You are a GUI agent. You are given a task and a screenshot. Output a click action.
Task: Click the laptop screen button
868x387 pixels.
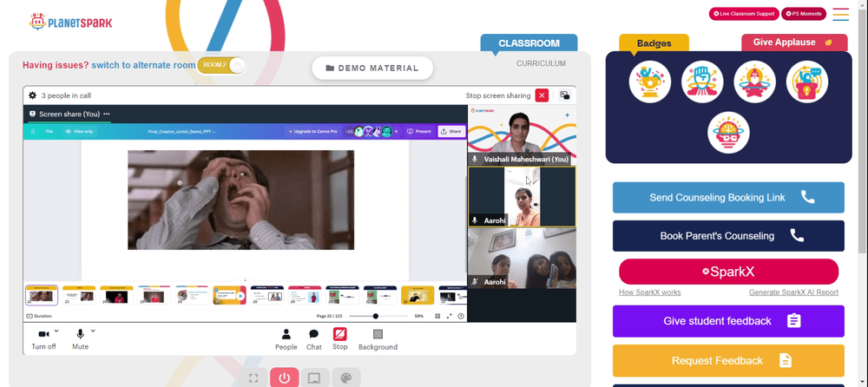click(314, 378)
